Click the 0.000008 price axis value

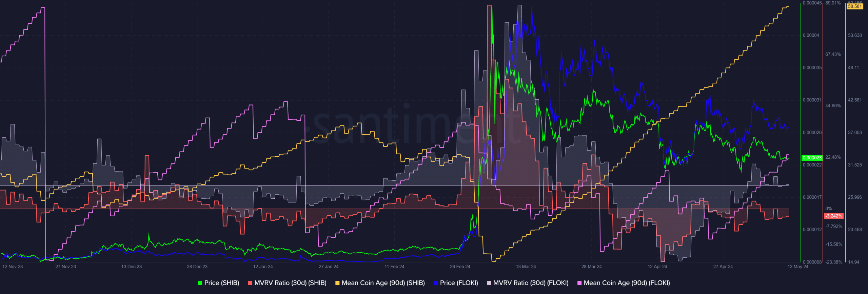[812, 262]
